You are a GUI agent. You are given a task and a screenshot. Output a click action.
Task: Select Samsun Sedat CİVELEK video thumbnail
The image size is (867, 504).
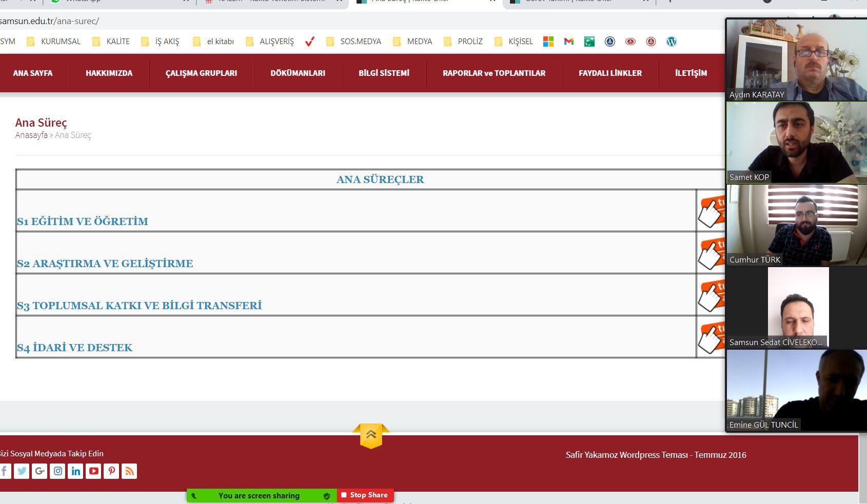coord(796,308)
